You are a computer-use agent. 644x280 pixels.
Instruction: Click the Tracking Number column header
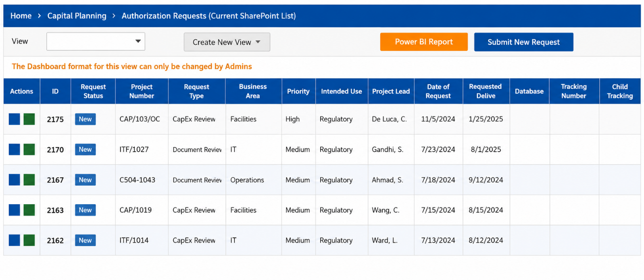click(x=574, y=91)
